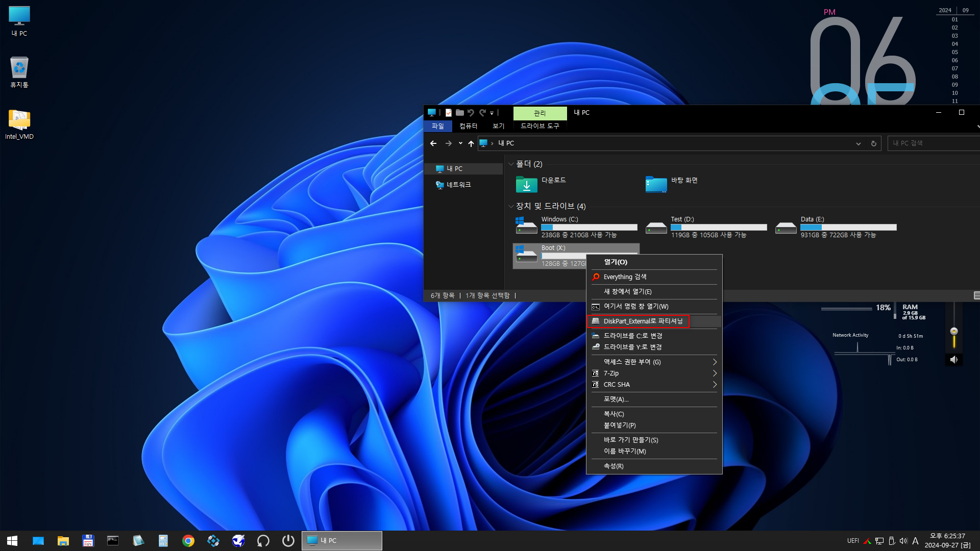Toggle the details view status bar icon
Viewport: 980px width, 551px height.
pos(976,295)
